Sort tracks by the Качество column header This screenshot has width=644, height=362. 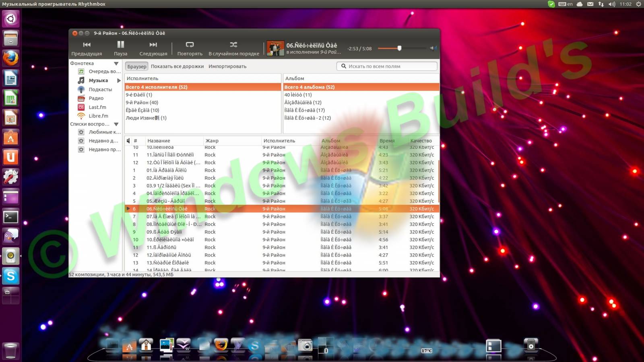click(x=423, y=141)
